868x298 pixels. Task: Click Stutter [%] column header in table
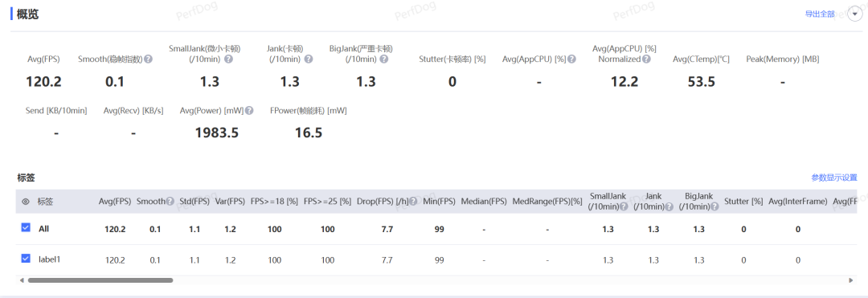(x=743, y=202)
